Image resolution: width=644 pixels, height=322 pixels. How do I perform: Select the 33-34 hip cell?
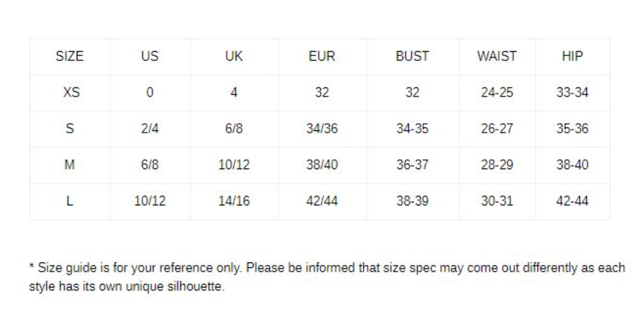[x=573, y=92]
